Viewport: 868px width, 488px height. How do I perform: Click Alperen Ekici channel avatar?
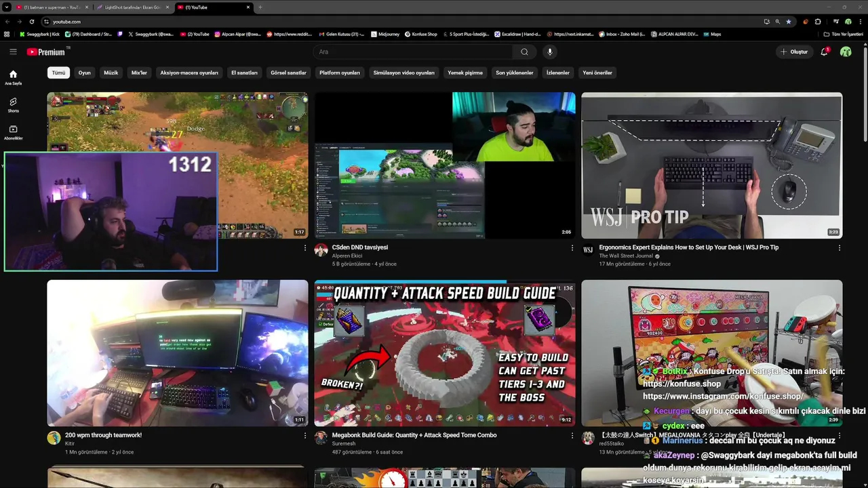pyautogui.click(x=321, y=251)
